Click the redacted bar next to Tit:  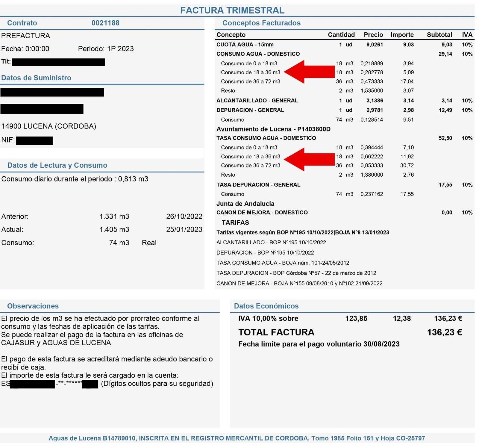tap(58, 62)
